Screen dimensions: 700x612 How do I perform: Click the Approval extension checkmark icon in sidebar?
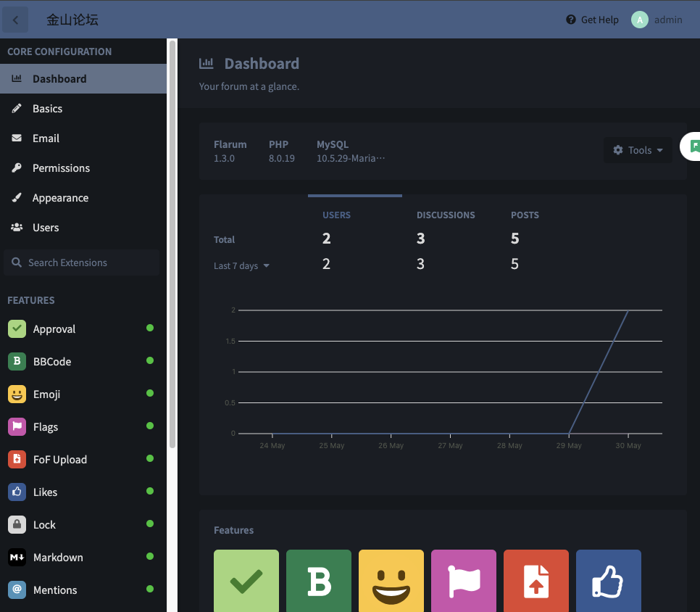(17, 328)
